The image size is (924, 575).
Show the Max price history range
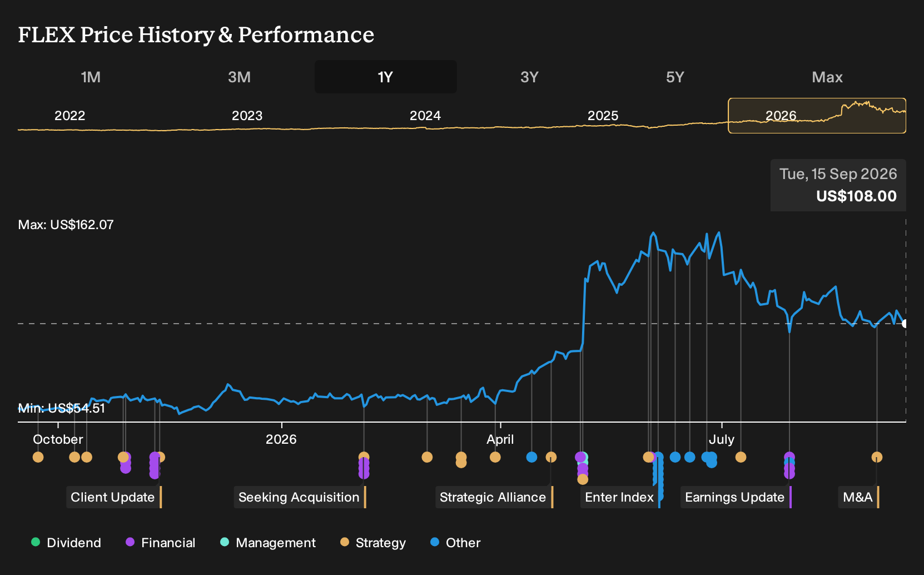827,77
